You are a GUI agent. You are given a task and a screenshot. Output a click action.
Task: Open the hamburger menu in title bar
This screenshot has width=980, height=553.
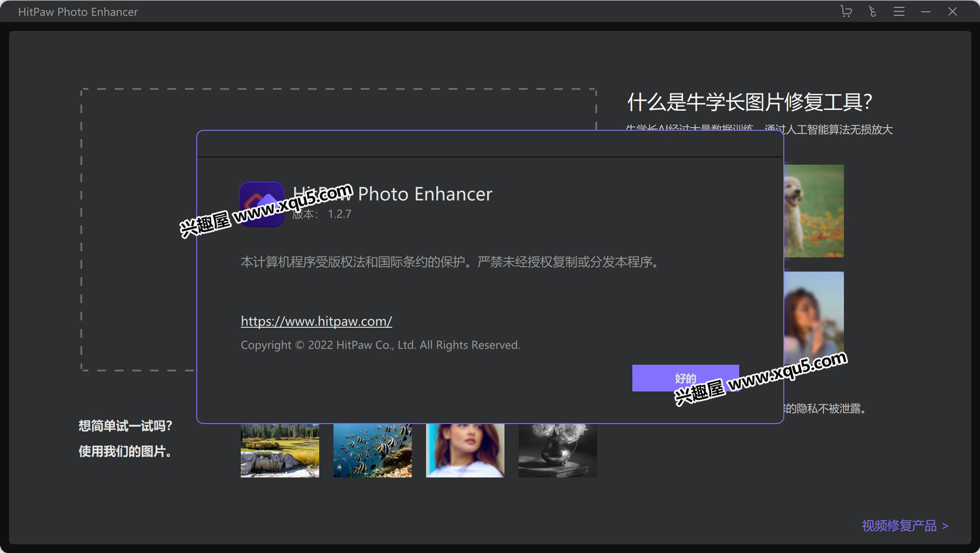point(899,11)
